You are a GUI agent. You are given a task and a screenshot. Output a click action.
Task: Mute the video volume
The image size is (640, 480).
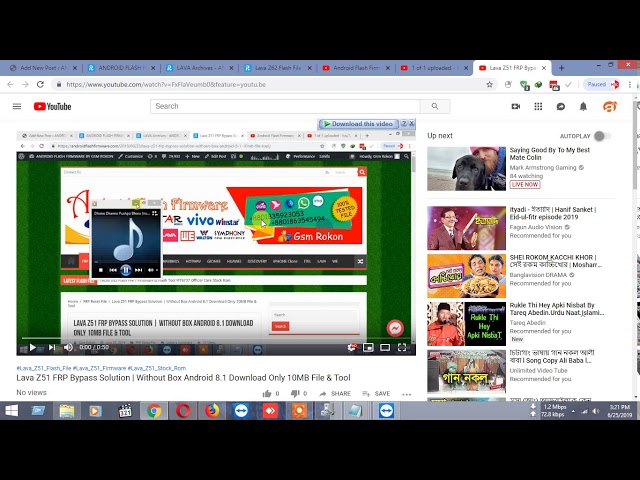coord(68,347)
